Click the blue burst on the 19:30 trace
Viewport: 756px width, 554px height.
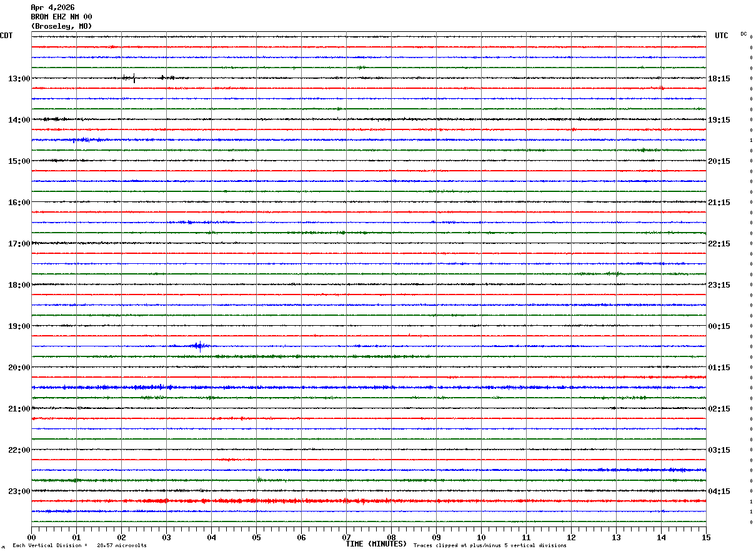199,345
